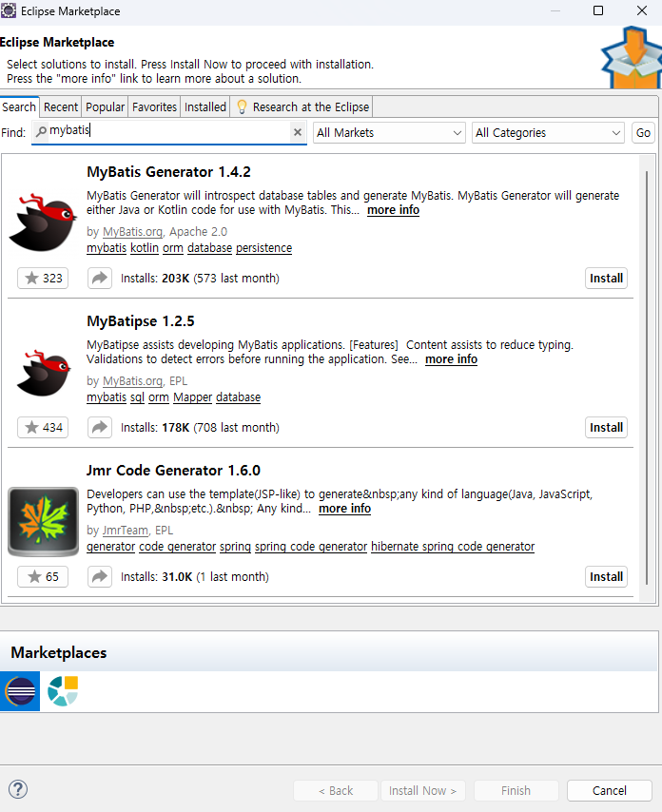
Task: Click the orm tag under MyBatipse
Action: coord(159,396)
